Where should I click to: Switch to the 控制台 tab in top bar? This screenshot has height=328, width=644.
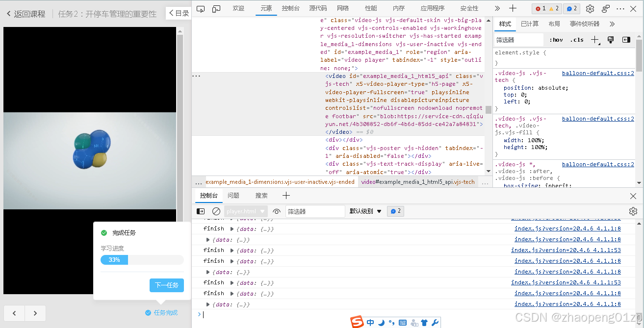291,8
